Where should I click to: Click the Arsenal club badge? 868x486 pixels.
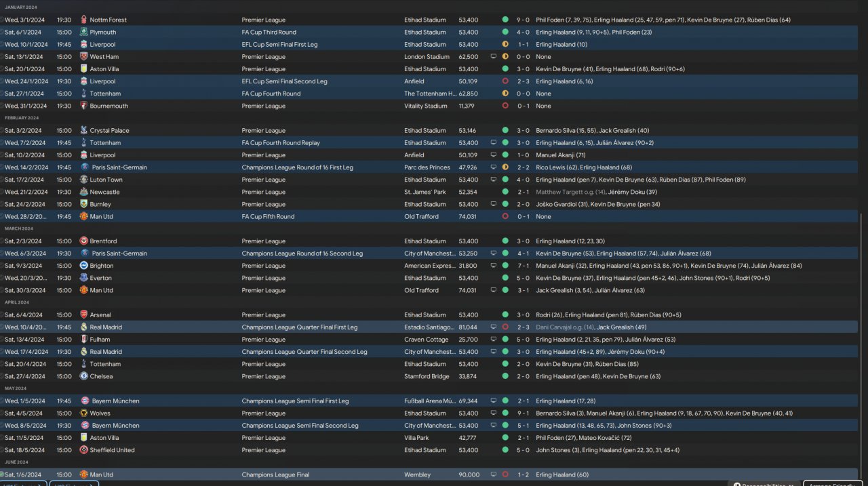click(x=84, y=315)
